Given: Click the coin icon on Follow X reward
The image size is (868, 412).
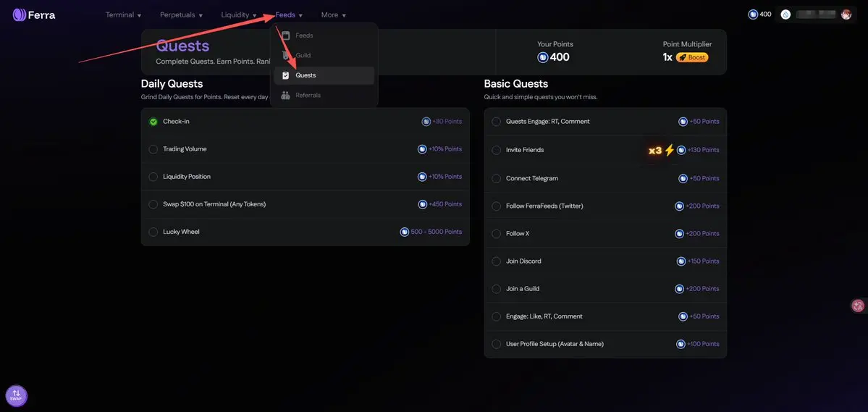Looking at the screenshot, I should coord(679,234).
